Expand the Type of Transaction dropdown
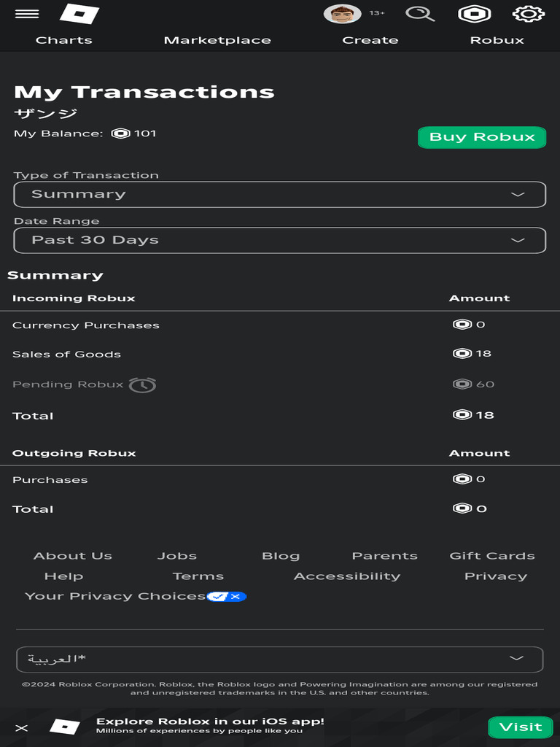Screen dimensions: 560x747 pos(280,195)
